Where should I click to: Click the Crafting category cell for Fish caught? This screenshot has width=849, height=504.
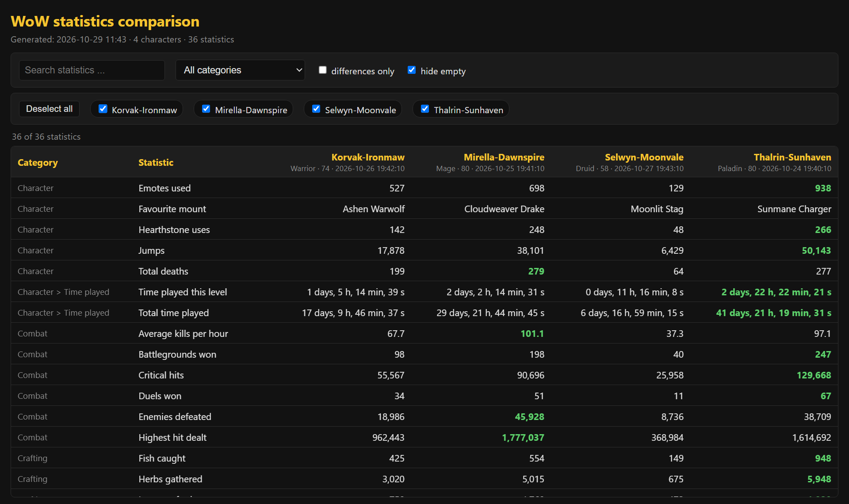(32, 458)
